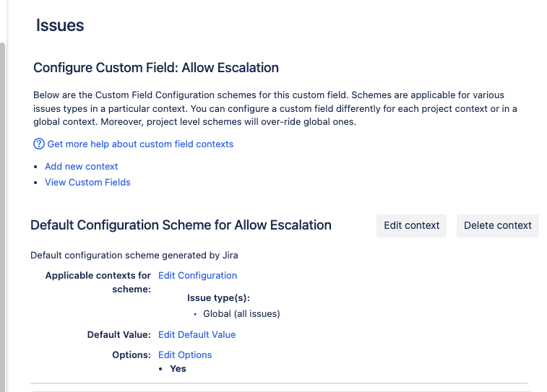Click the Yes option value
Screen dimensions: 547x392
[x=178, y=368]
